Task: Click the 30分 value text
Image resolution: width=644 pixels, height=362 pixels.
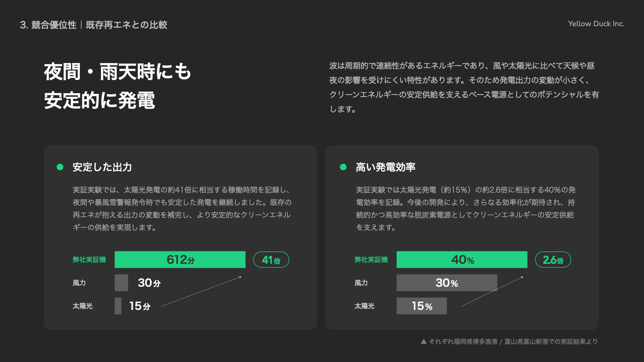Action: [149, 283]
